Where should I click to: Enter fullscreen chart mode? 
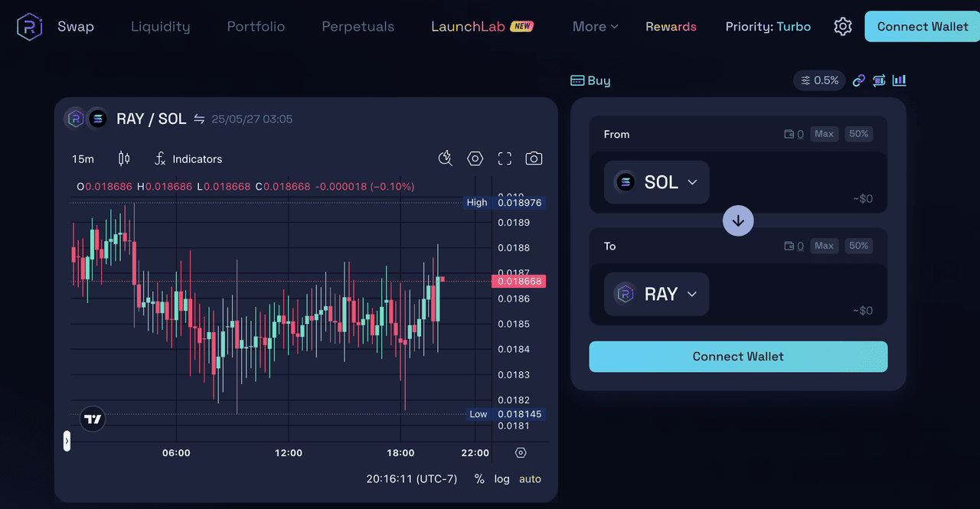505,158
